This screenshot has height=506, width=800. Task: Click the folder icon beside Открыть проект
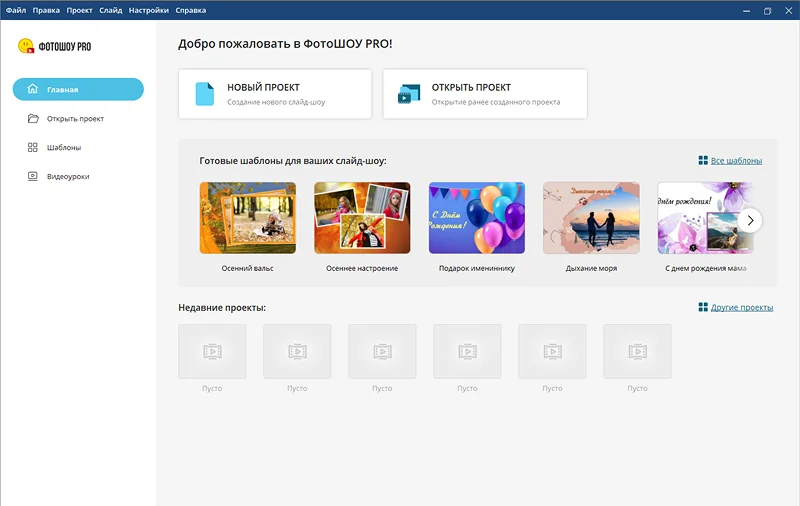[x=33, y=118]
